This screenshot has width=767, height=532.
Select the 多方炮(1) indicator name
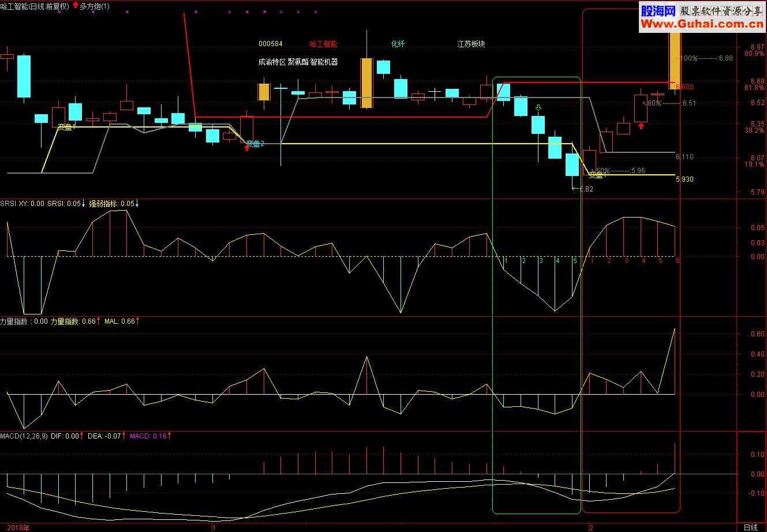(95, 6)
